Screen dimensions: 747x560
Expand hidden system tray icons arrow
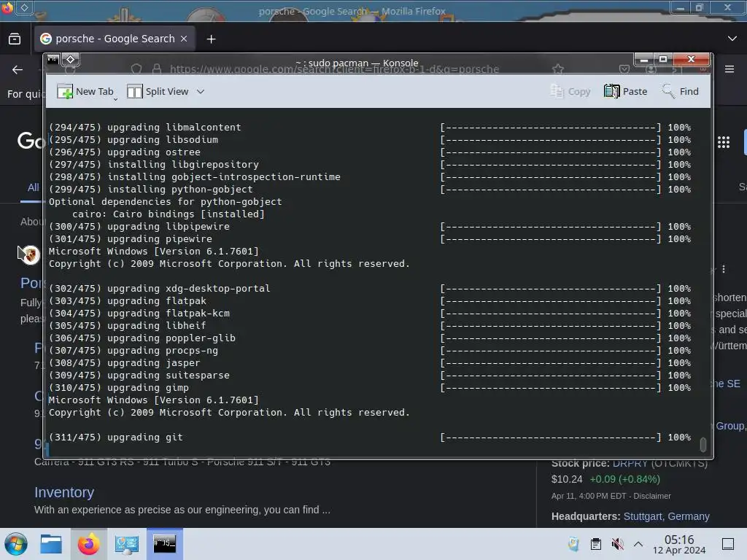pos(638,544)
